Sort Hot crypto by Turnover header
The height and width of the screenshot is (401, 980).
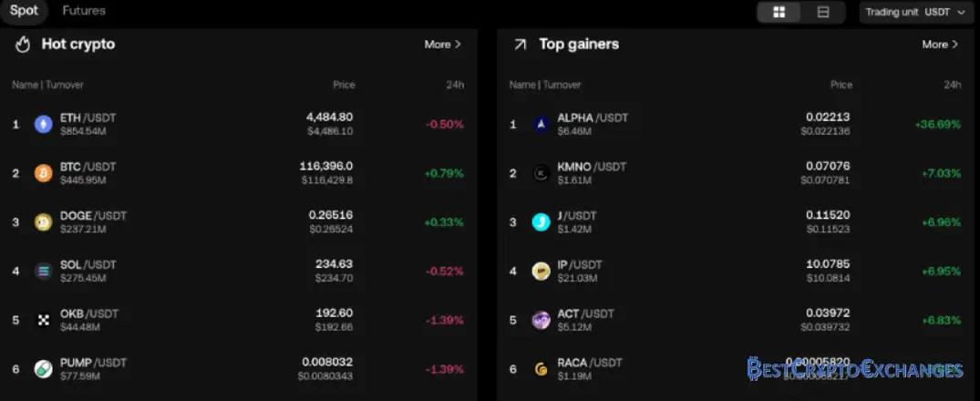click(x=64, y=85)
